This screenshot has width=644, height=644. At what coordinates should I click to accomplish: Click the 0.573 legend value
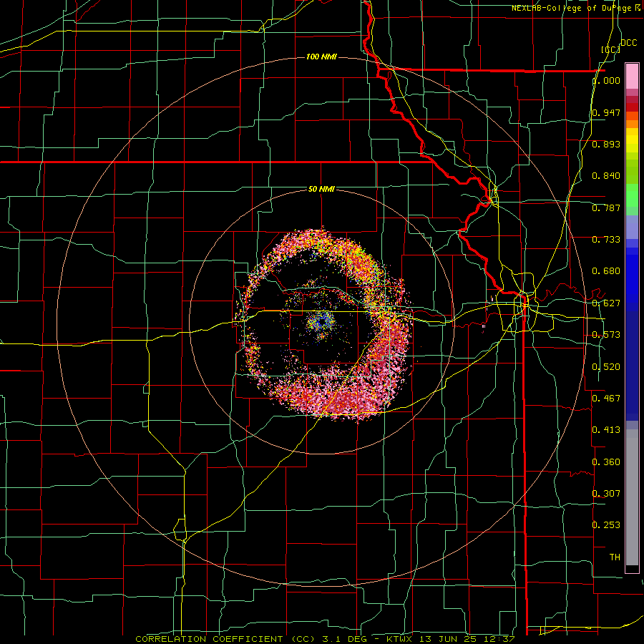click(x=606, y=335)
